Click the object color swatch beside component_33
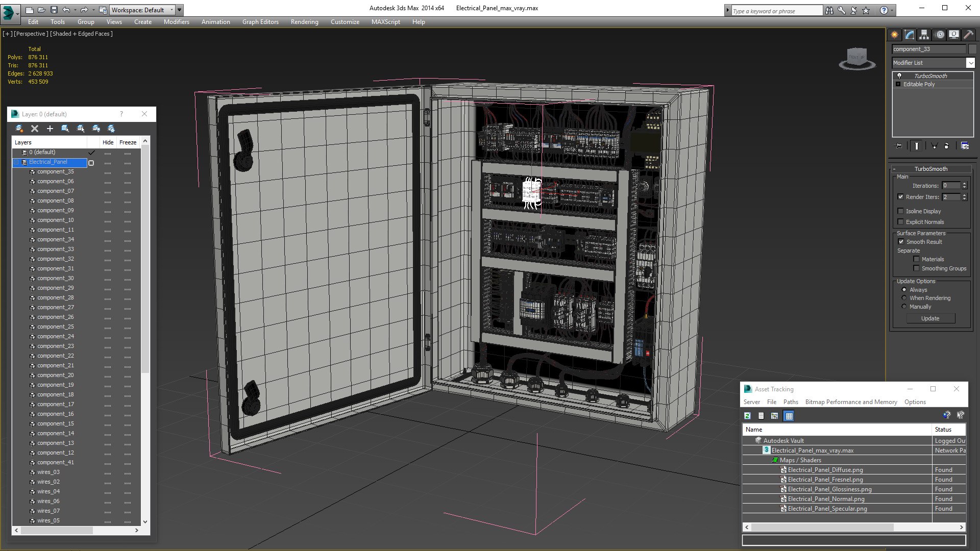The image size is (980, 551). coord(972,49)
